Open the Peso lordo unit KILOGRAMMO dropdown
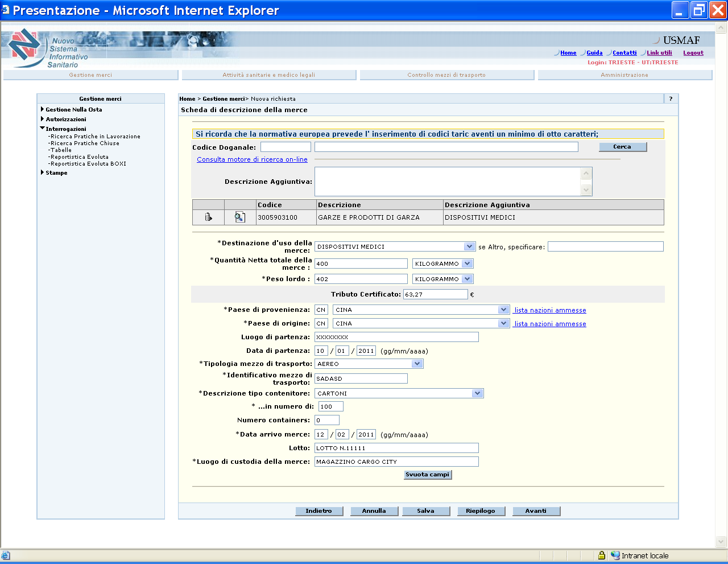728x564 pixels. coord(467,279)
